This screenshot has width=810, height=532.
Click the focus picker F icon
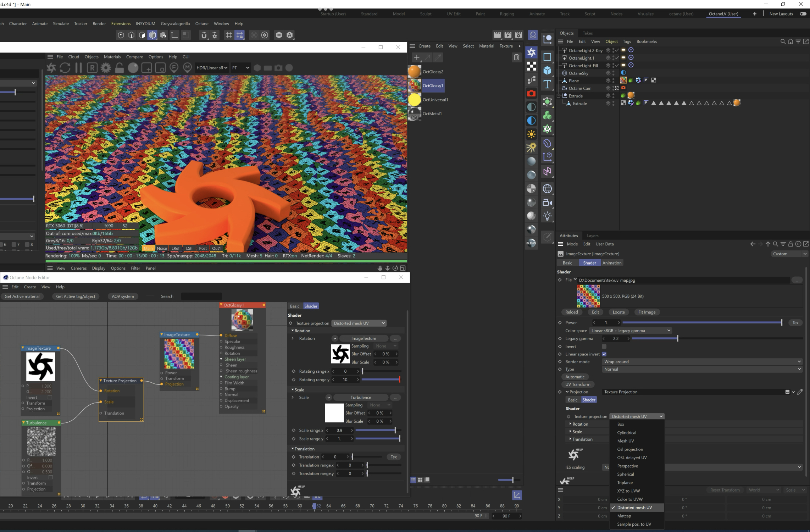click(174, 67)
